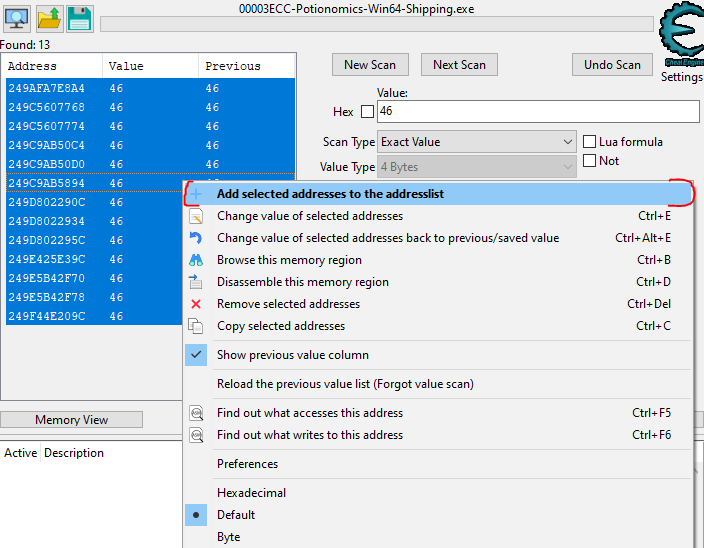This screenshot has width=704, height=548.
Task: Select the Default display radio option
Action: pyautogui.click(x=196, y=515)
